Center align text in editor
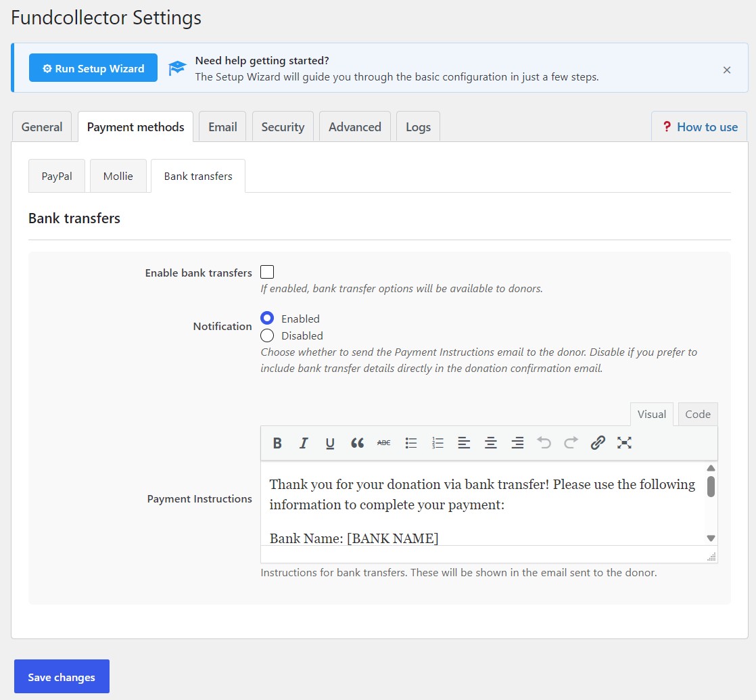Viewport: 756px width, 700px height. click(x=491, y=443)
